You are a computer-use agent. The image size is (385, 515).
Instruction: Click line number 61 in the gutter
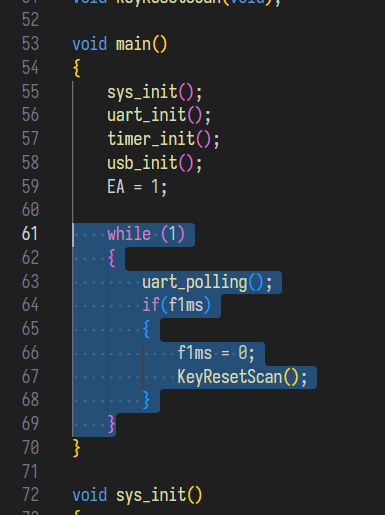(x=30, y=234)
